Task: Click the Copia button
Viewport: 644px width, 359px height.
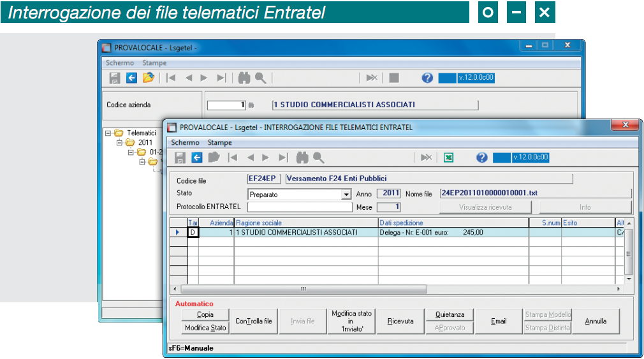Action: (205, 314)
